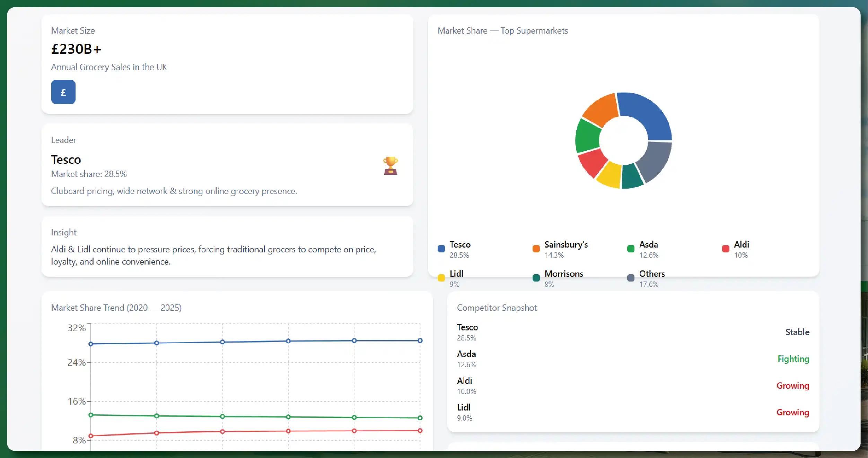Click the gray Others donut segment
Viewport: 868px width, 458px height.
(655, 159)
